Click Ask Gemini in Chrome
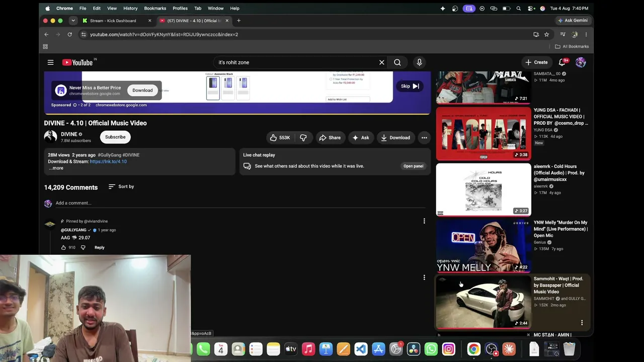The height and width of the screenshot is (362, 644). [573, 21]
